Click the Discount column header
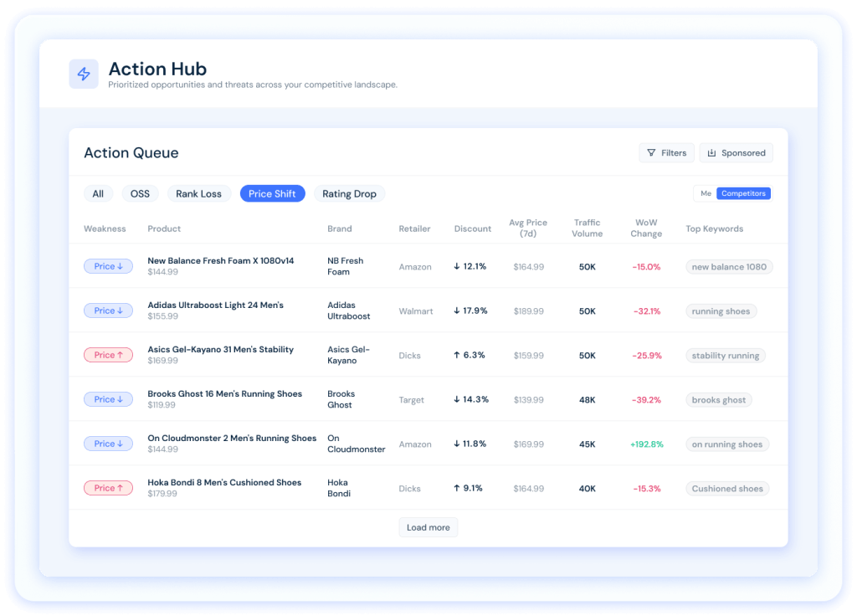This screenshot has height=616, width=857. [472, 228]
